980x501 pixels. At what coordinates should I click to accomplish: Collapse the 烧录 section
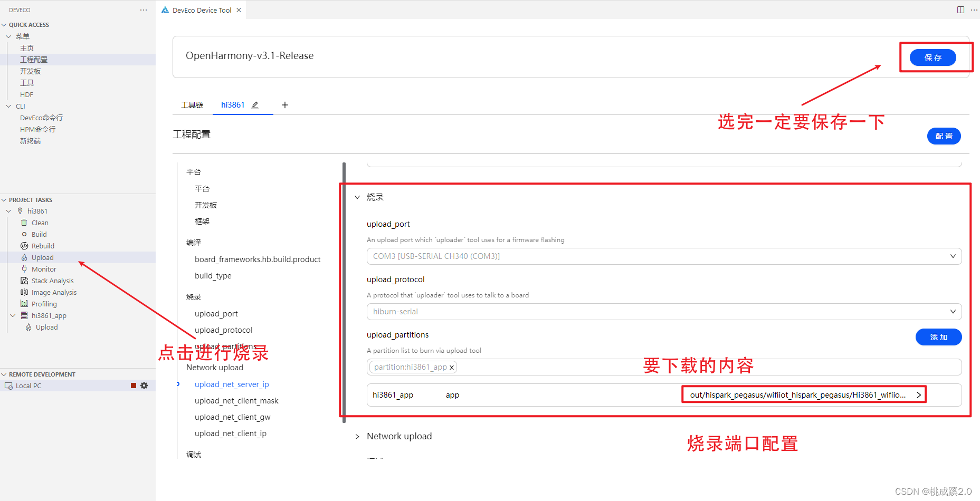(x=357, y=197)
